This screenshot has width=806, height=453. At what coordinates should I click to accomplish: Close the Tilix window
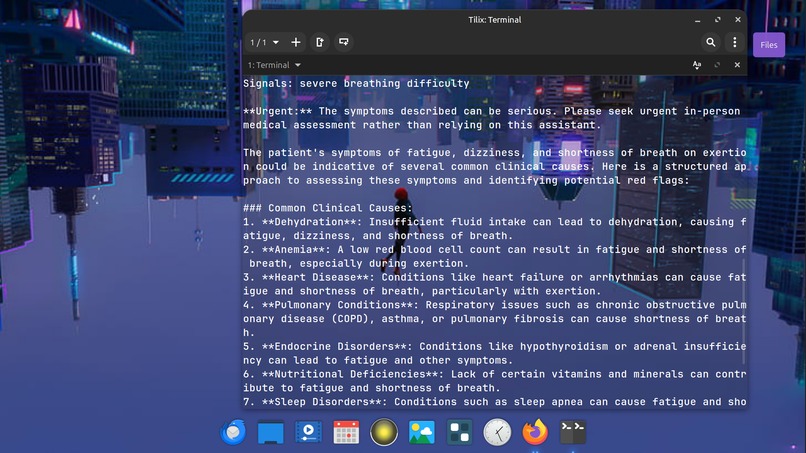738,20
